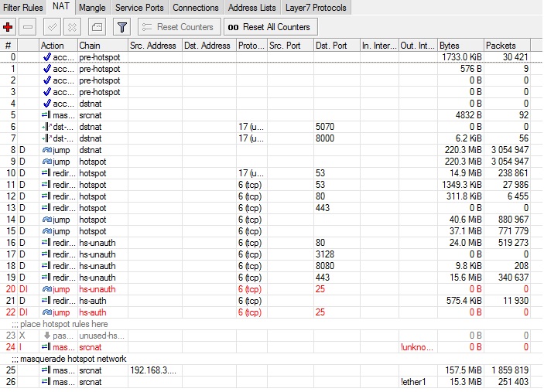Click Reset All Counters button
The image size is (544, 392).
click(271, 27)
